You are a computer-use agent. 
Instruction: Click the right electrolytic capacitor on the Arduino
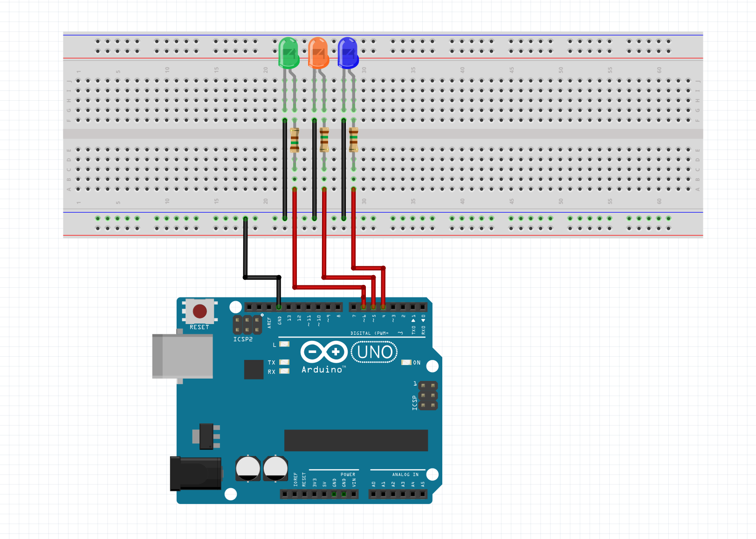pos(275,468)
